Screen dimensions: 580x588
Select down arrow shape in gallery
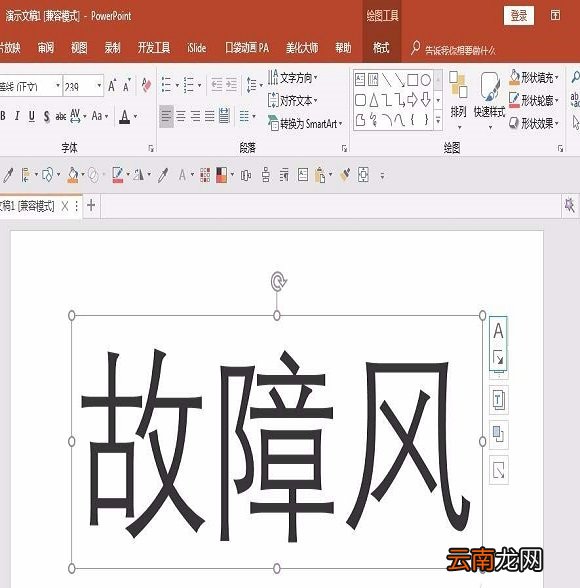426,100
